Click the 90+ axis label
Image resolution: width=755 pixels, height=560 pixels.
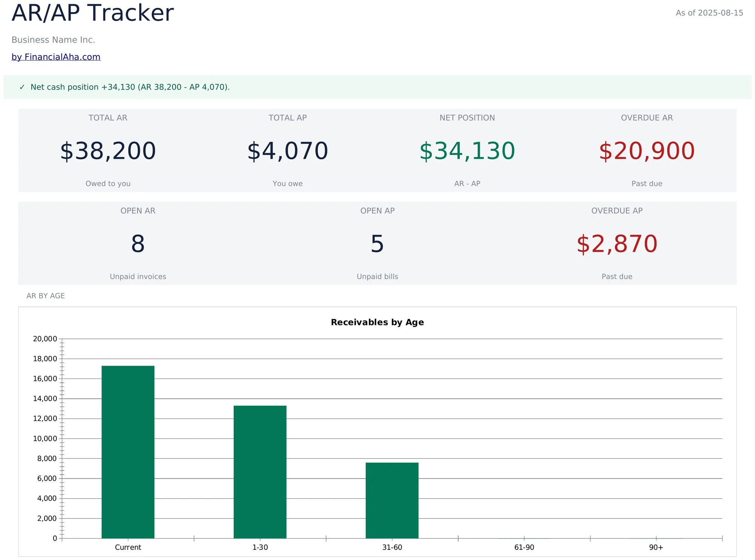click(x=656, y=548)
